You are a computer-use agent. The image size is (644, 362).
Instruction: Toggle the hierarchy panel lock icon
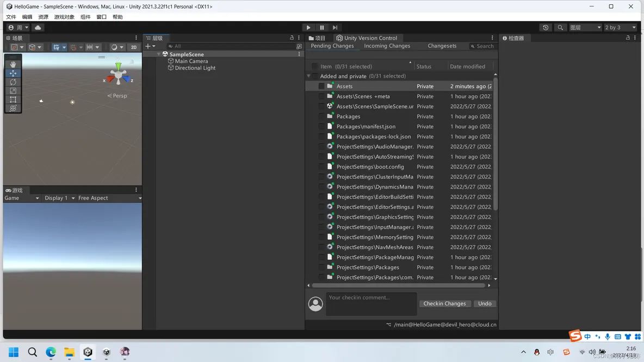tap(292, 38)
